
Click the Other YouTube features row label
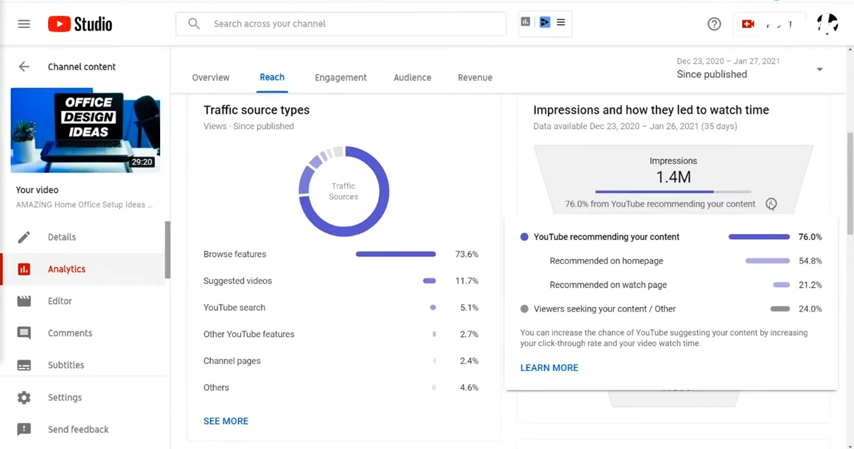coord(249,334)
